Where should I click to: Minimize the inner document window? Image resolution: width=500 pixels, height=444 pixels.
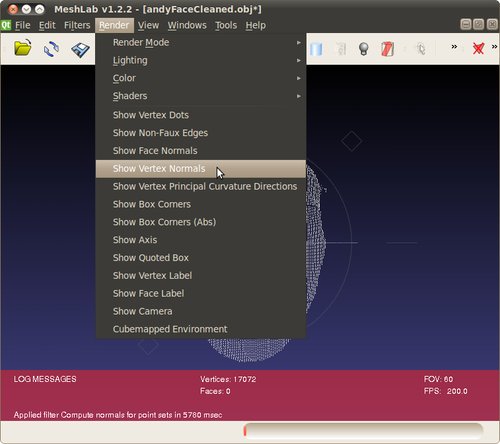coord(466,24)
